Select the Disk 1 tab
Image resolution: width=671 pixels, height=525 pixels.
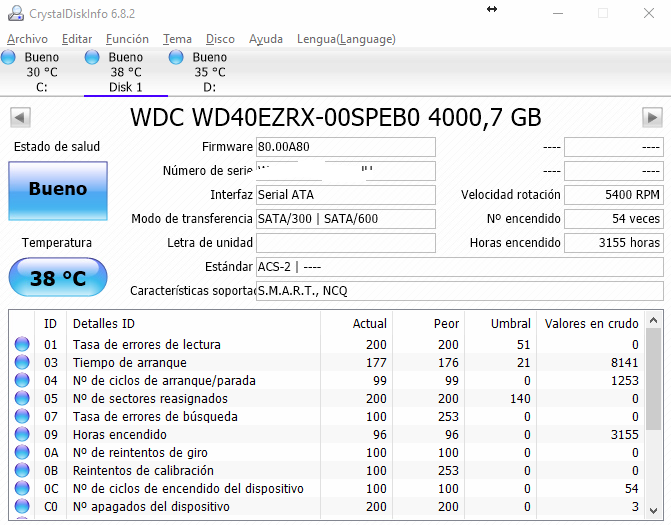pos(125,72)
